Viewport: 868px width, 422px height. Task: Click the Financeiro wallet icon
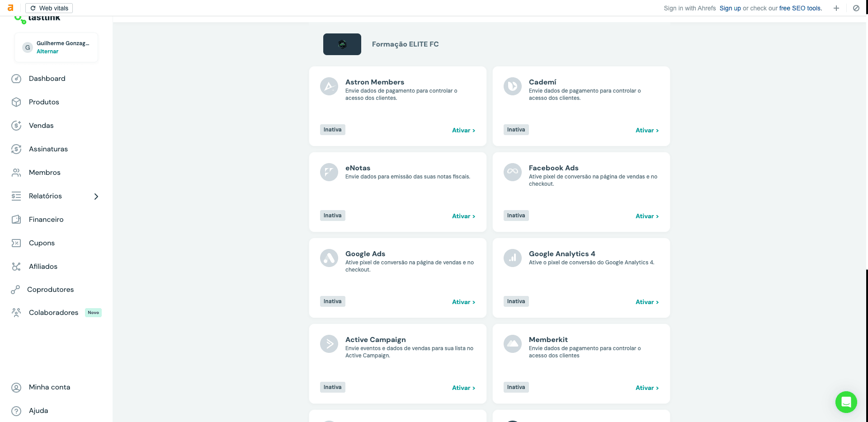[16, 220]
